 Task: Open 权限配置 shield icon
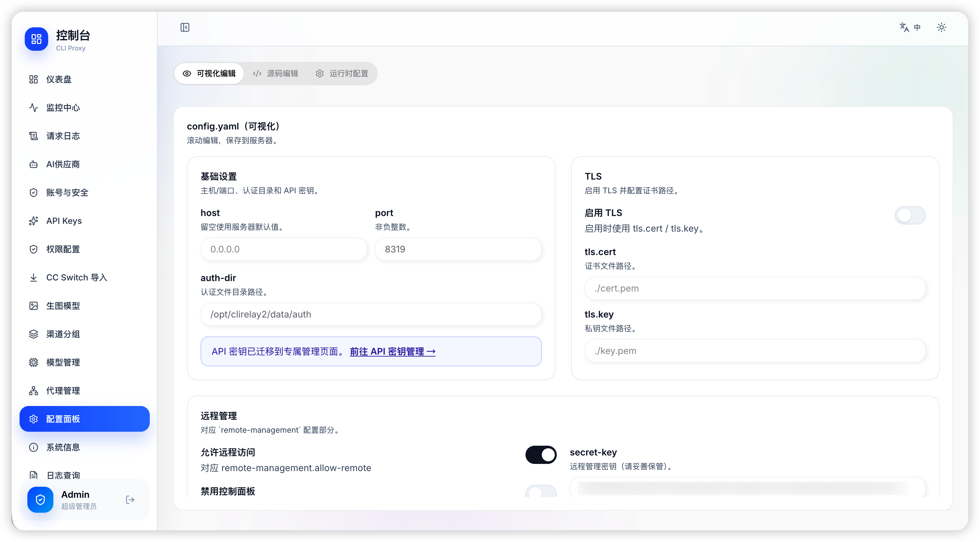tap(34, 249)
